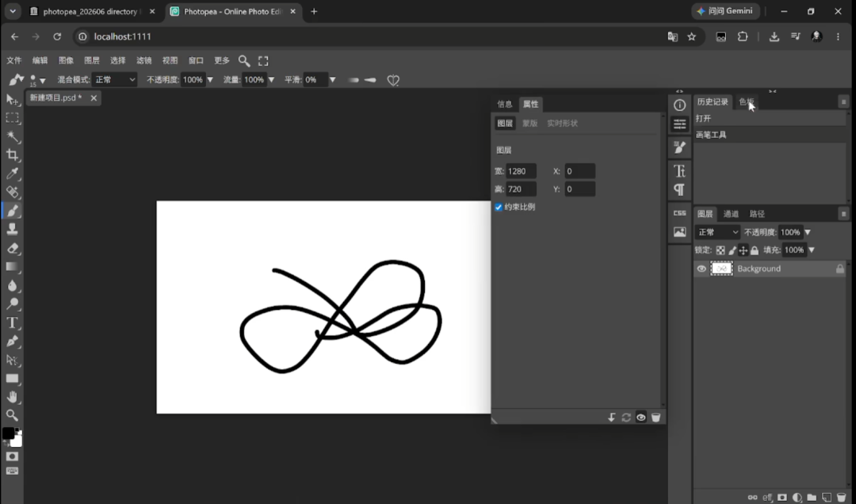Select the Magic Wand tool

pos(12,136)
